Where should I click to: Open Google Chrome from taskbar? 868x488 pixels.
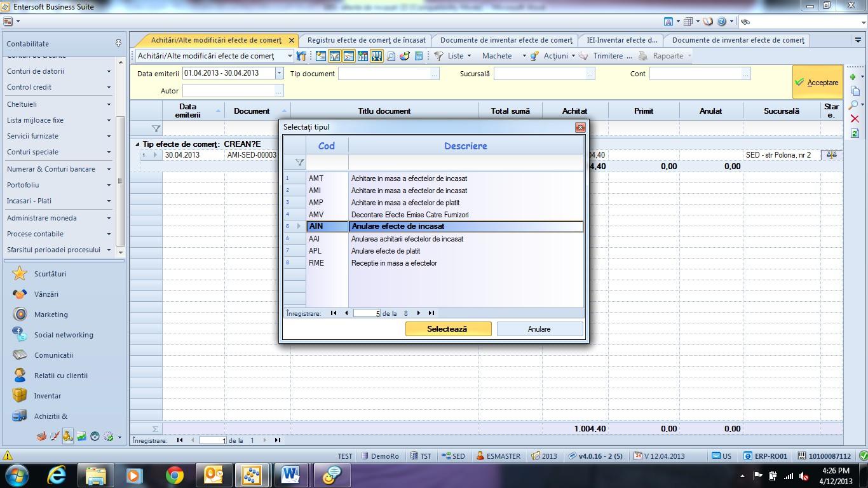174,475
